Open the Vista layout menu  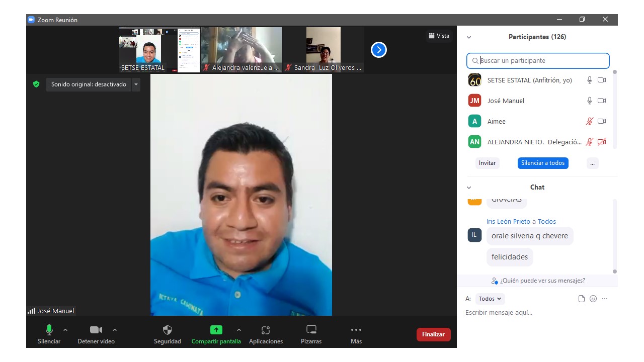coord(439,36)
